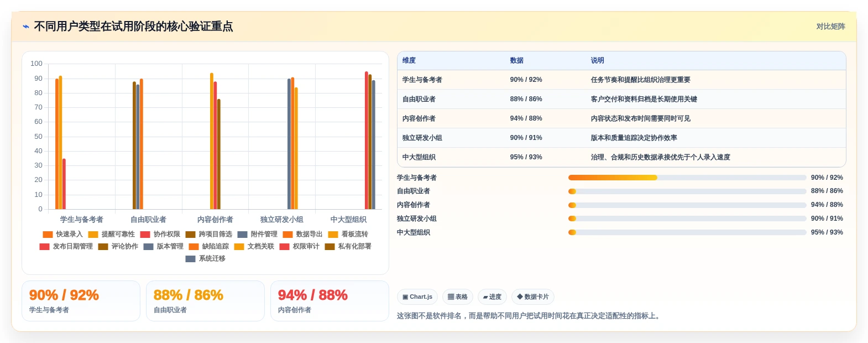Toggle the 看板流转 legend entry

click(x=348, y=235)
